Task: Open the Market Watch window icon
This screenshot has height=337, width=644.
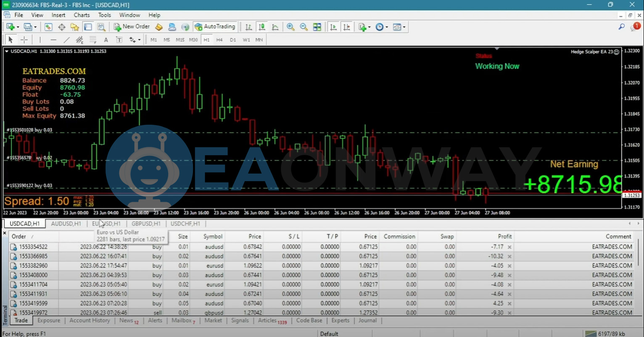Action: [48, 27]
